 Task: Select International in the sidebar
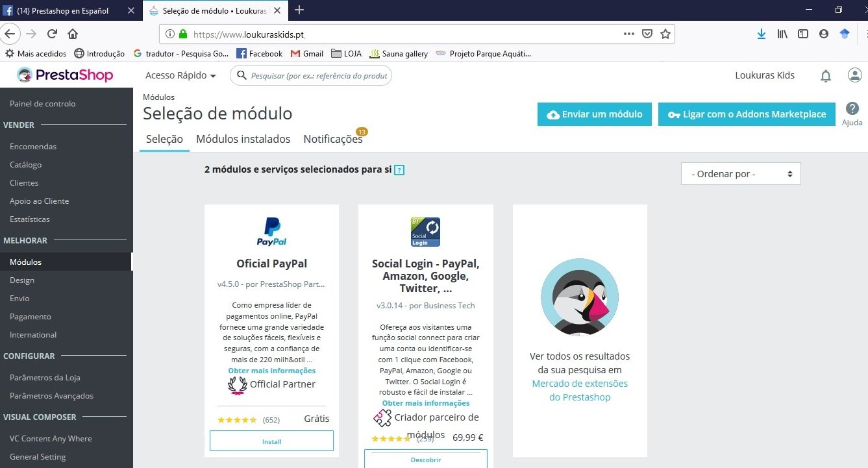point(33,335)
